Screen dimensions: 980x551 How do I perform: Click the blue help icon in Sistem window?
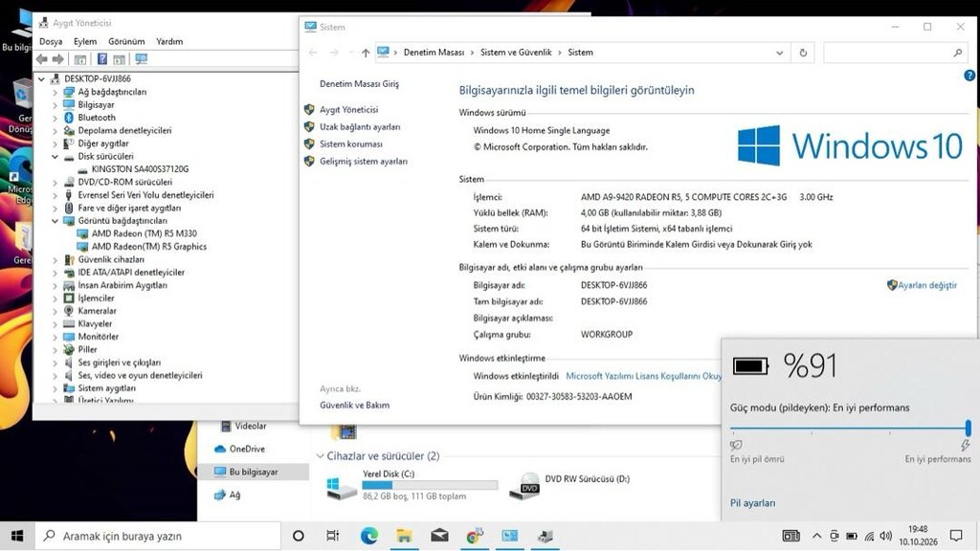(x=969, y=76)
